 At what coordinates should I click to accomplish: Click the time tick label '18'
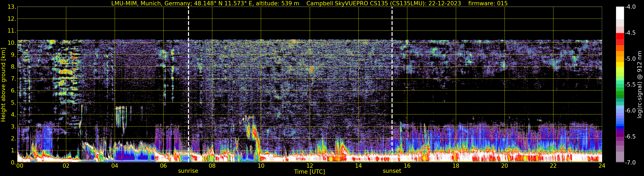coord(456,166)
